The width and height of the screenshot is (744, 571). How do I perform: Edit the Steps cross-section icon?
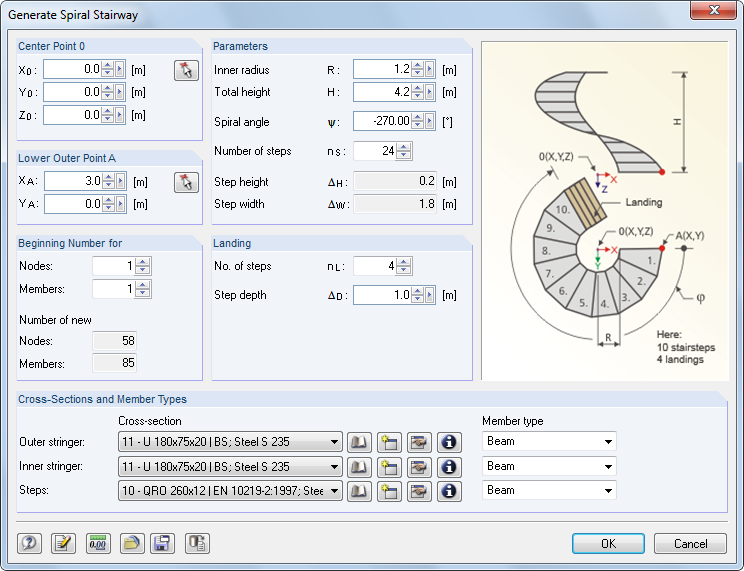pyautogui.click(x=419, y=491)
